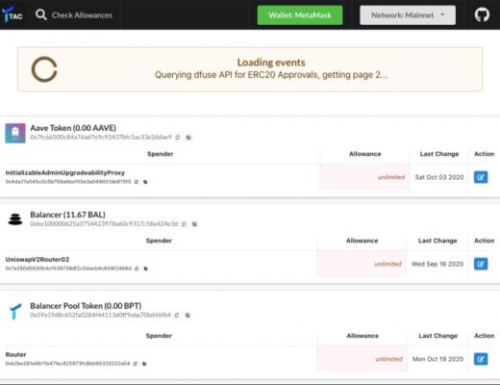
Task: Click the Router spender name
Action: click(x=16, y=354)
